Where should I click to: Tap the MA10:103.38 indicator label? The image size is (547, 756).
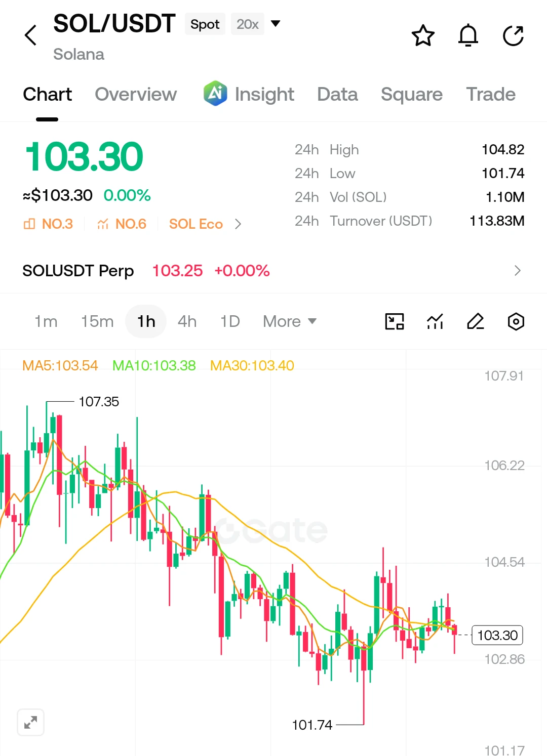tap(154, 365)
